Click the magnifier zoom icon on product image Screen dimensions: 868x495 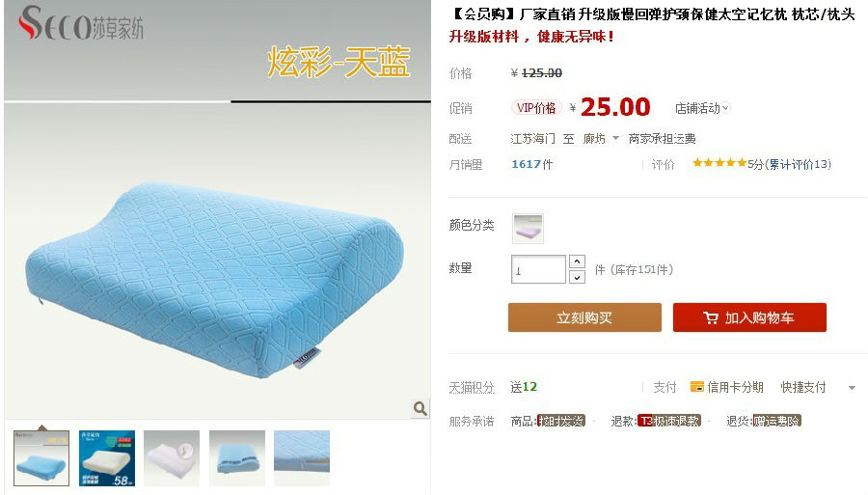pyautogui.click(x=420, y=408)
